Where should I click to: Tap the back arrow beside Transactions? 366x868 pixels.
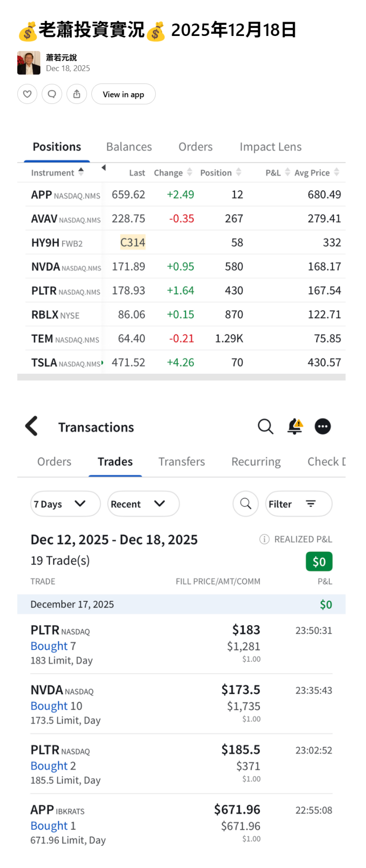32,426
